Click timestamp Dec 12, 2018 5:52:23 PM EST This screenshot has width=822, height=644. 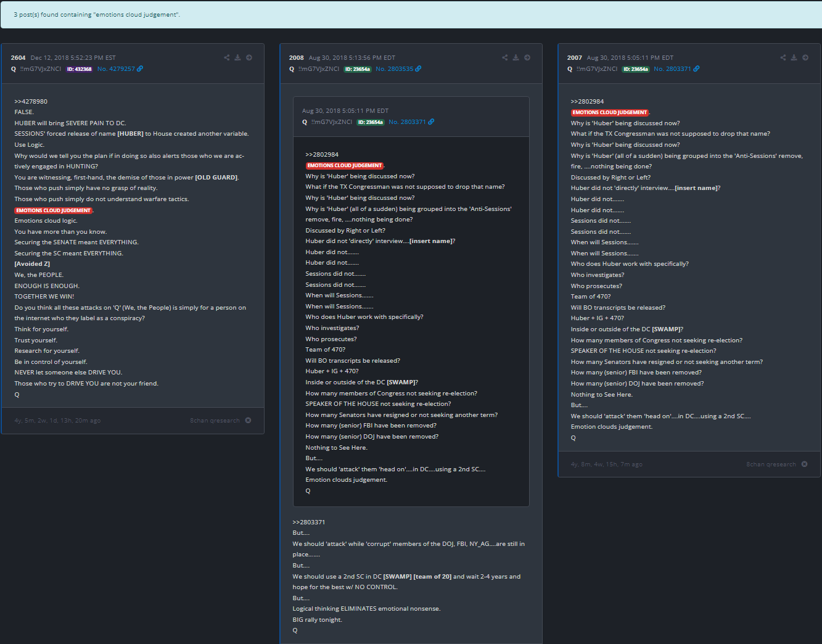pos(73,57)
